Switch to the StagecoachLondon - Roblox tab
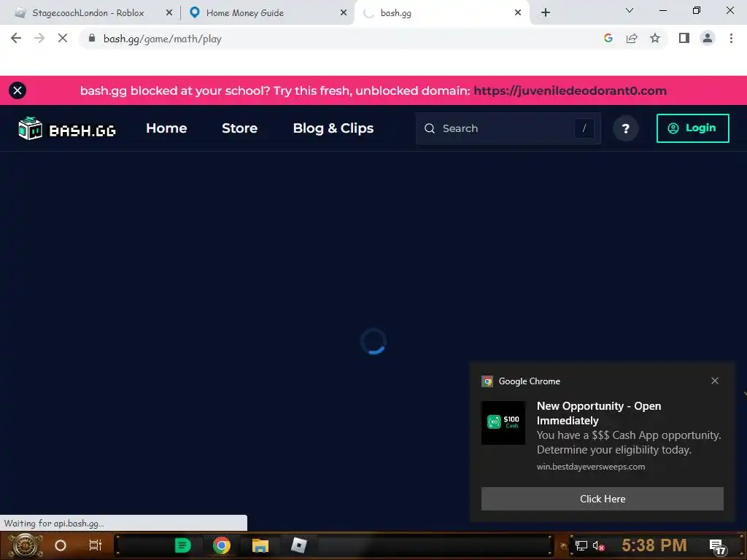 88,13
